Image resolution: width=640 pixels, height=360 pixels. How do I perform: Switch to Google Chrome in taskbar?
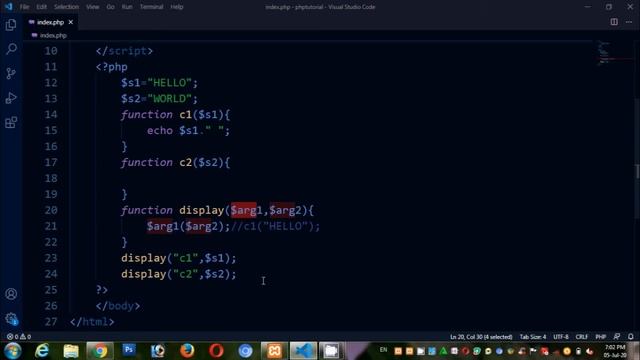100,351
